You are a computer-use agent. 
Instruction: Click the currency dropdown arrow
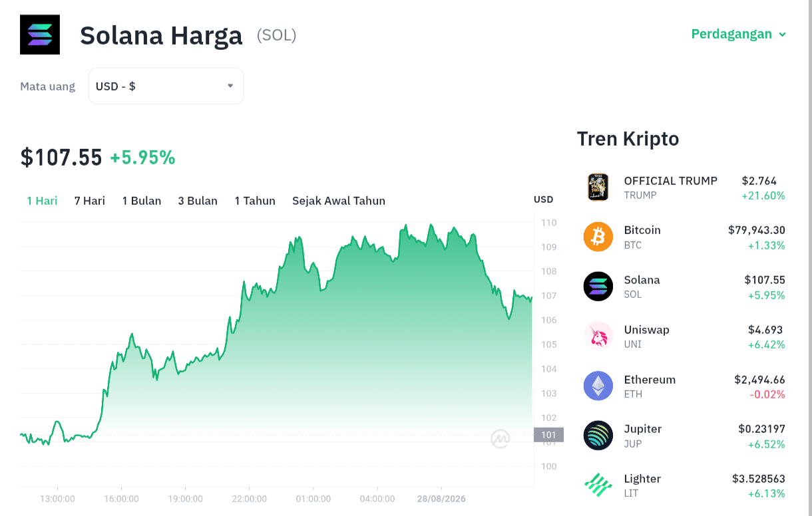pyautogui.click(x=230, y=86)
